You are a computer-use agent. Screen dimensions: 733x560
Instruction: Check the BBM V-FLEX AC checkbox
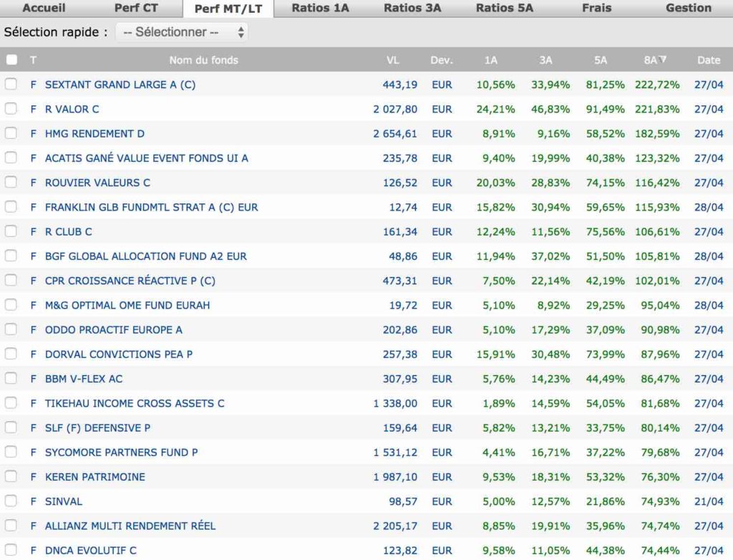click(11, 379)
